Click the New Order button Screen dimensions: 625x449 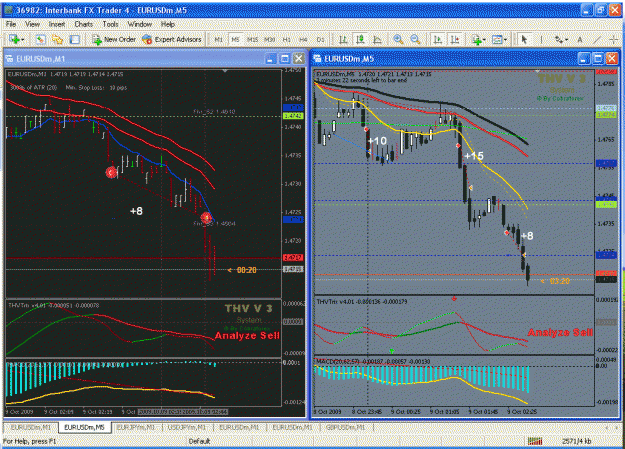pos(114,39)
